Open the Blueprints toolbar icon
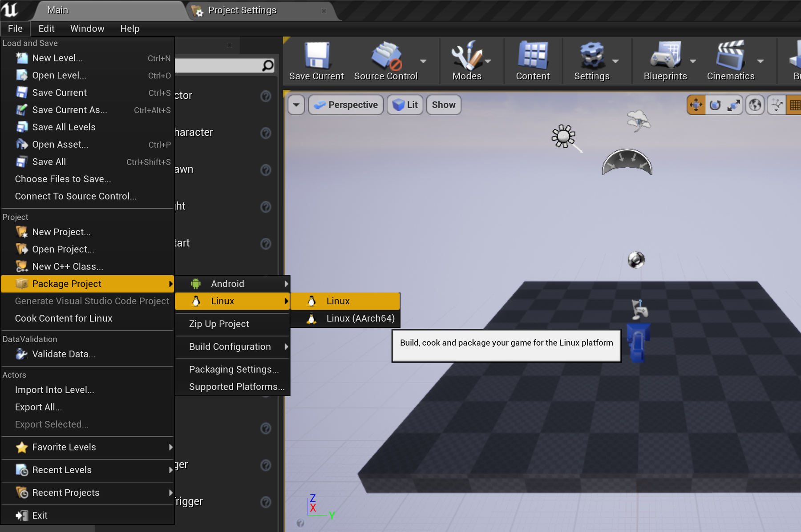The height and width of the screenshot is (532, 801). 665,56
